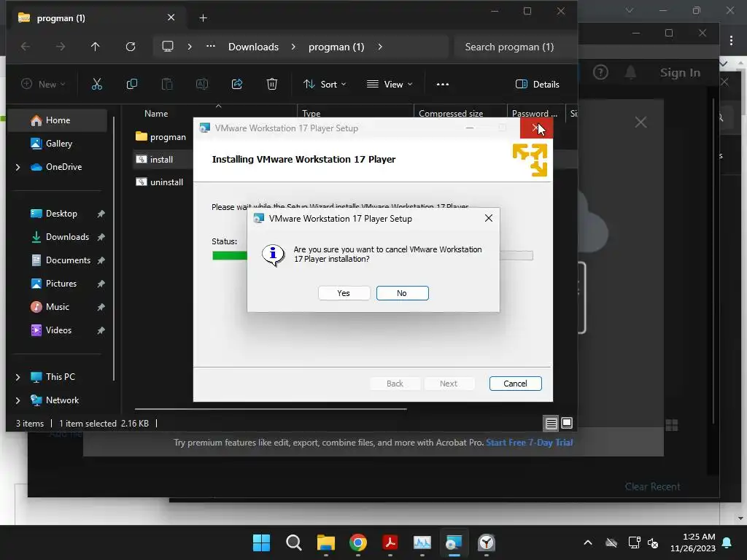Open Desktop in quick access

pos(61,214)
